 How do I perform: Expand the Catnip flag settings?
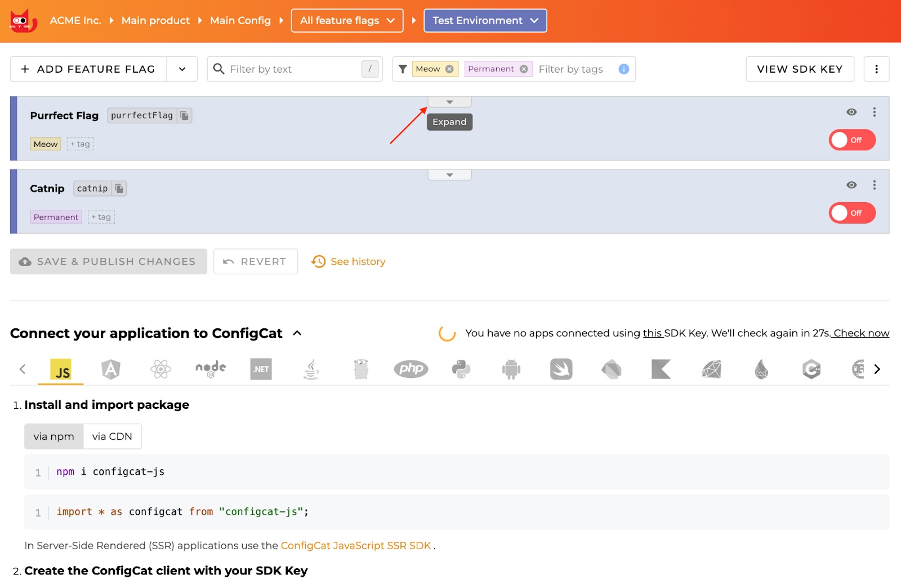[x=449, y=175]
